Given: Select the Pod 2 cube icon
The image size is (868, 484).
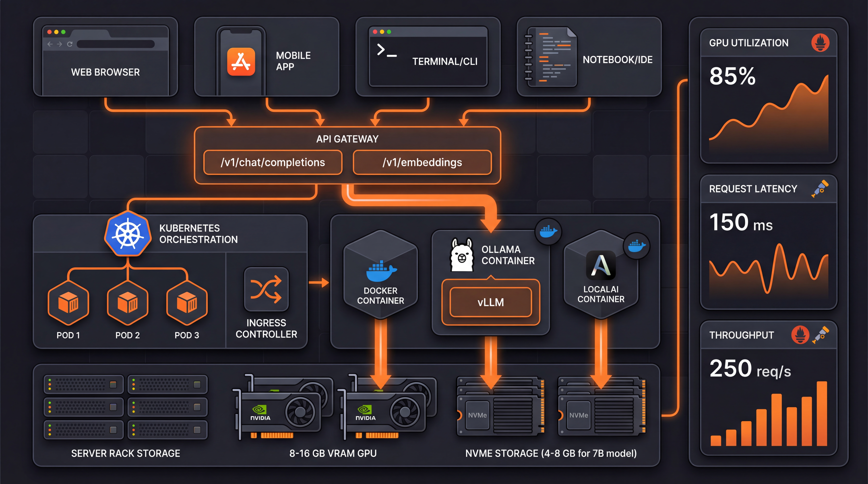Looking at the screenshot, I should (128, 303).
